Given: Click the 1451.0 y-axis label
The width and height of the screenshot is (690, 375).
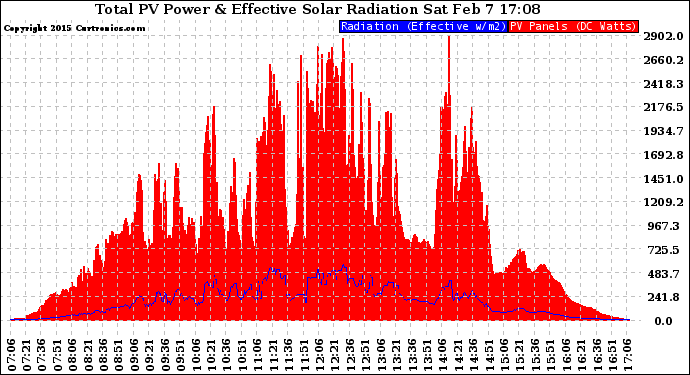Looking at the screenshot, I should (663, 179).
